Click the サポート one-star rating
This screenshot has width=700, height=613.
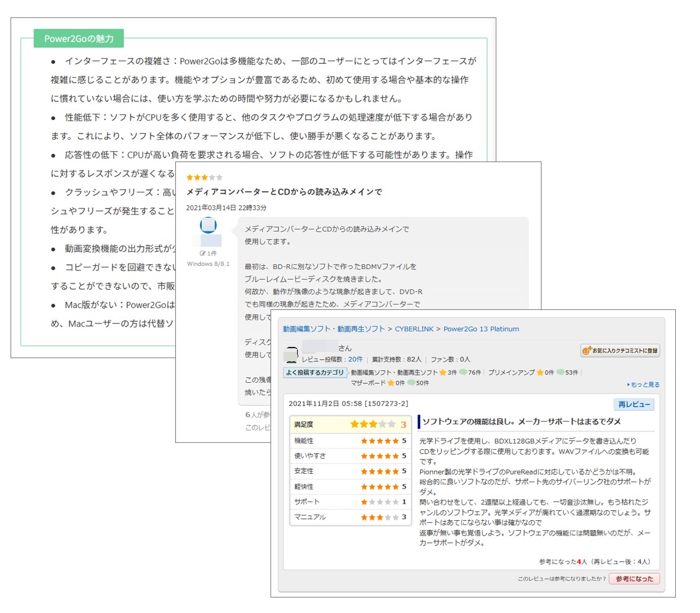pyautogui.click(x=379, y=502)
